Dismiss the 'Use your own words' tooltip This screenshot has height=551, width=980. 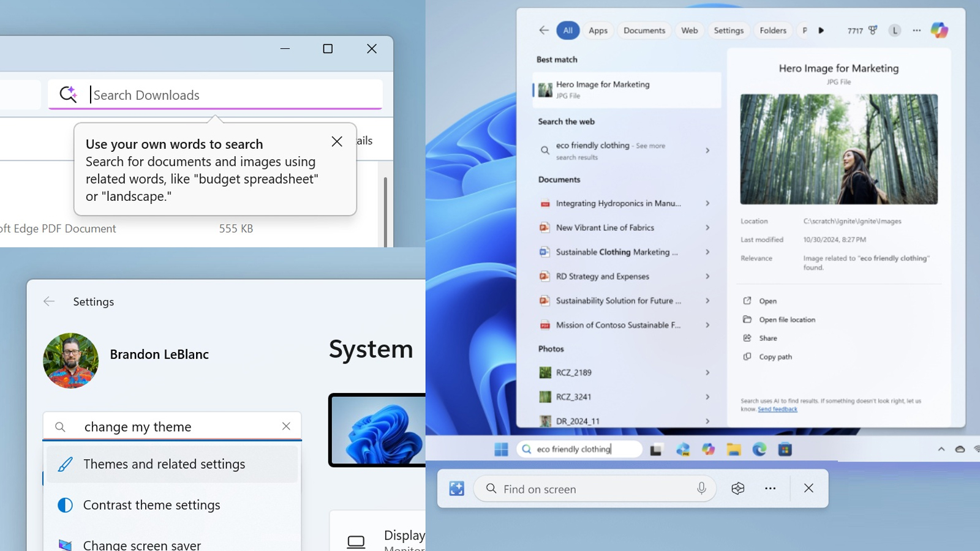pyautogui.click(x=337, y=141)
